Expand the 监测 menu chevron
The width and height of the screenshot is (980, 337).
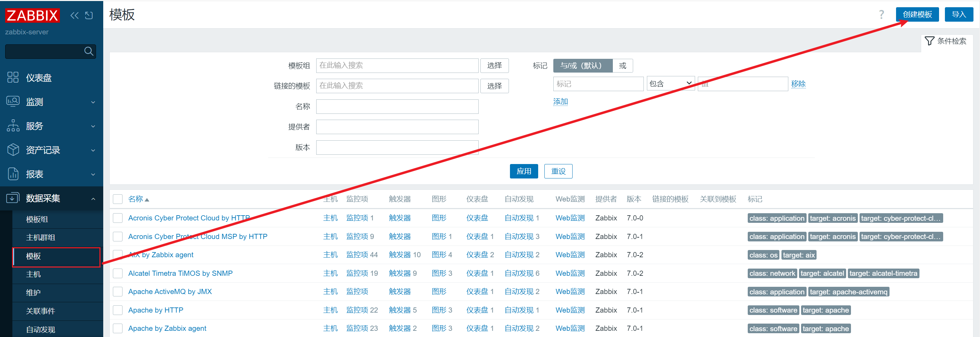[93, 102]
